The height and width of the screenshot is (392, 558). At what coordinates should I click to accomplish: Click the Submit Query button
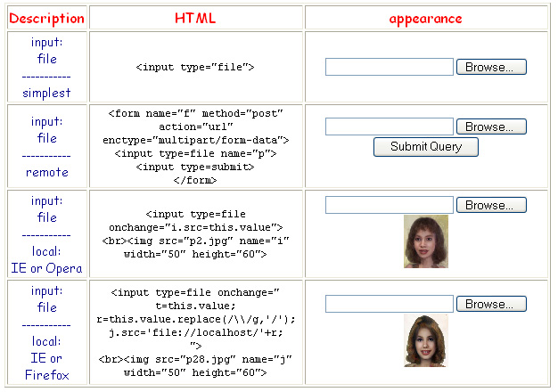(425, 147)
